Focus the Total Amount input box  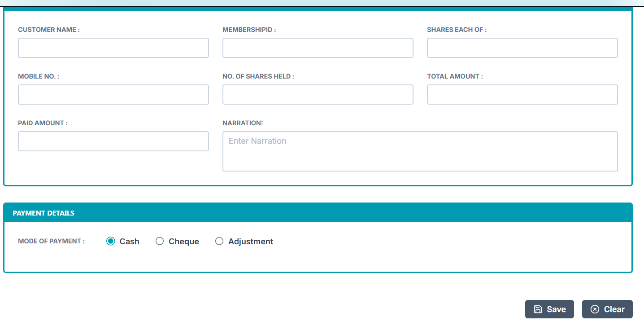point(522,94)
